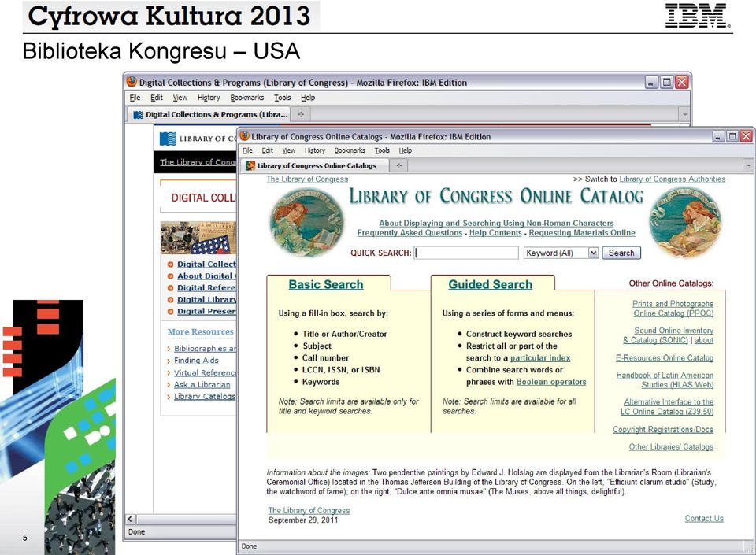
Task: Click favicon of Digital Collections tab
Action: coord(138,115)
